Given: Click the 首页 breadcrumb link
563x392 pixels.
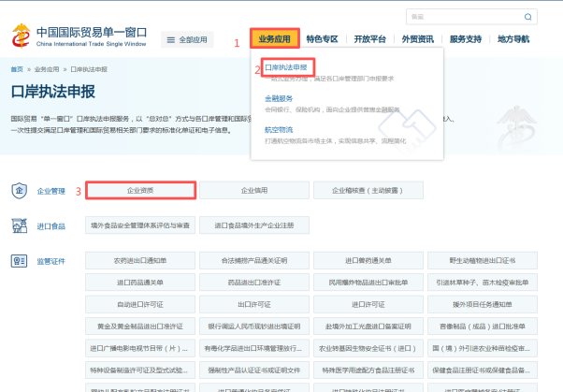Looking at the screenshot, I should pos(17,69).
